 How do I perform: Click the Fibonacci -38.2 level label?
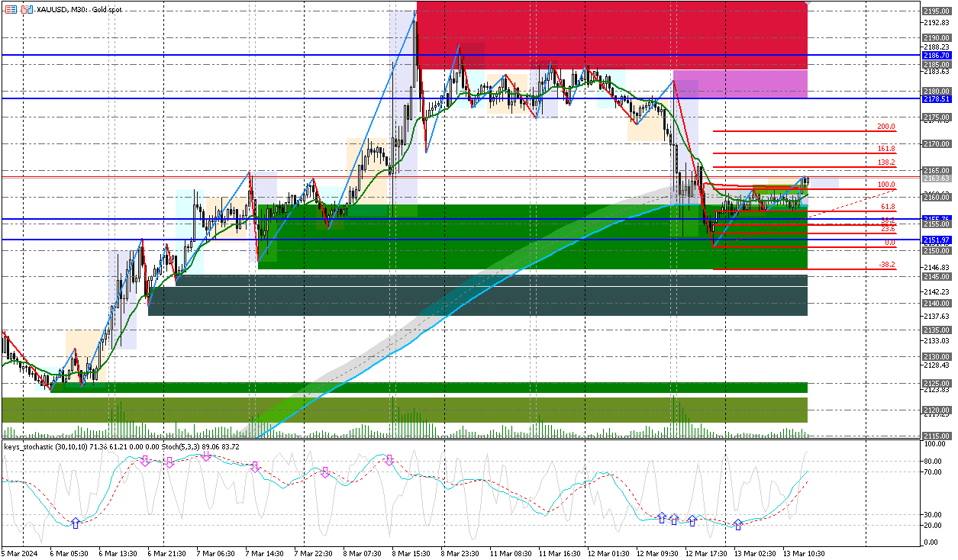tap(885, 265)
